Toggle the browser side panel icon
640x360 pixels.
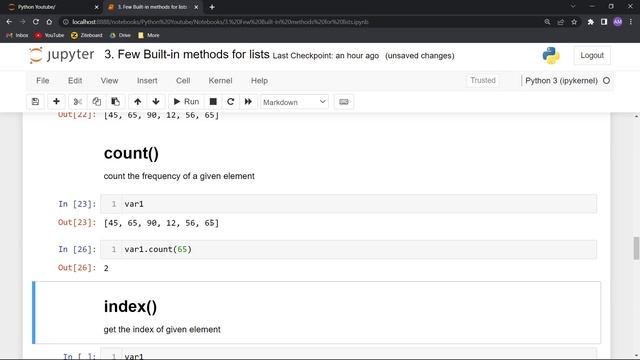pyautogui.click(x=604, y=22)
